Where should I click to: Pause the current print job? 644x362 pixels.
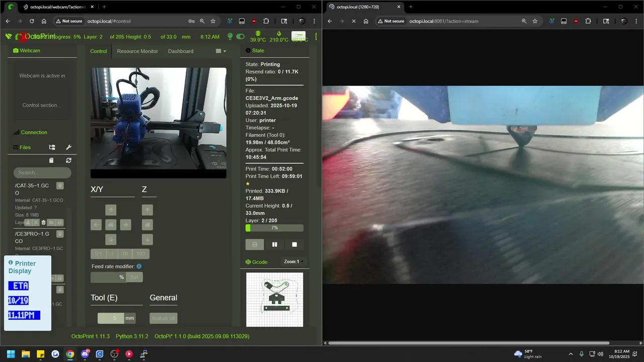(275, 244)
